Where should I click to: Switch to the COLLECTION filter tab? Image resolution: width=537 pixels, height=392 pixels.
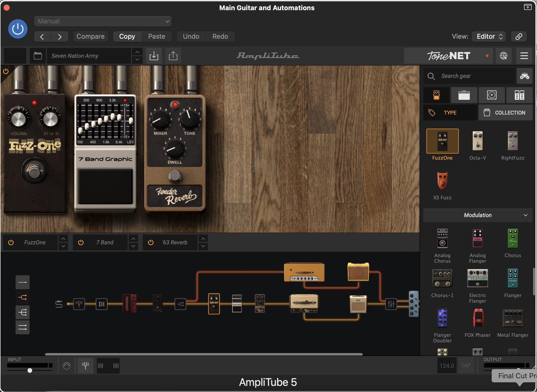[506, 113]
